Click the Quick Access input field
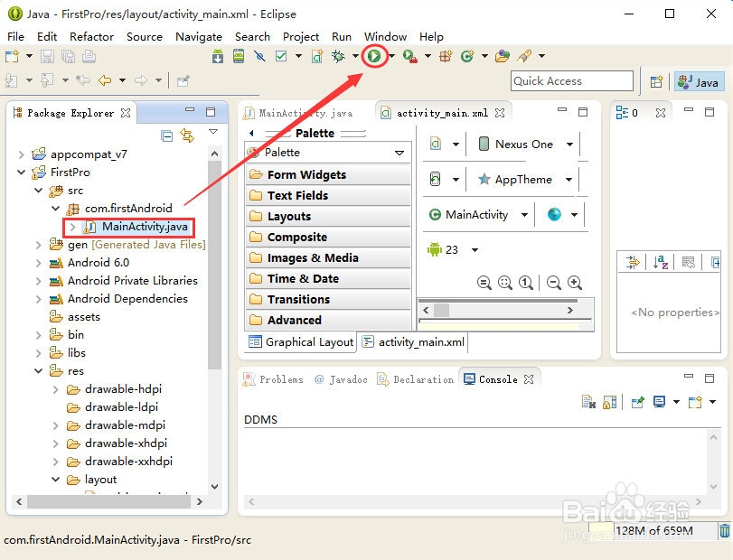The height and width of the screenshot is (560, 733). pyautogui.click(x=572, y=81)
